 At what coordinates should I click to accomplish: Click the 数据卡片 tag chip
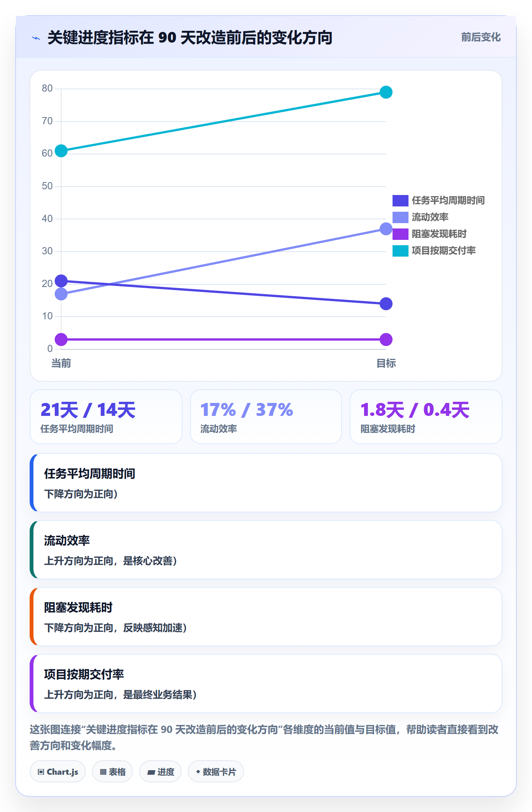216,771
